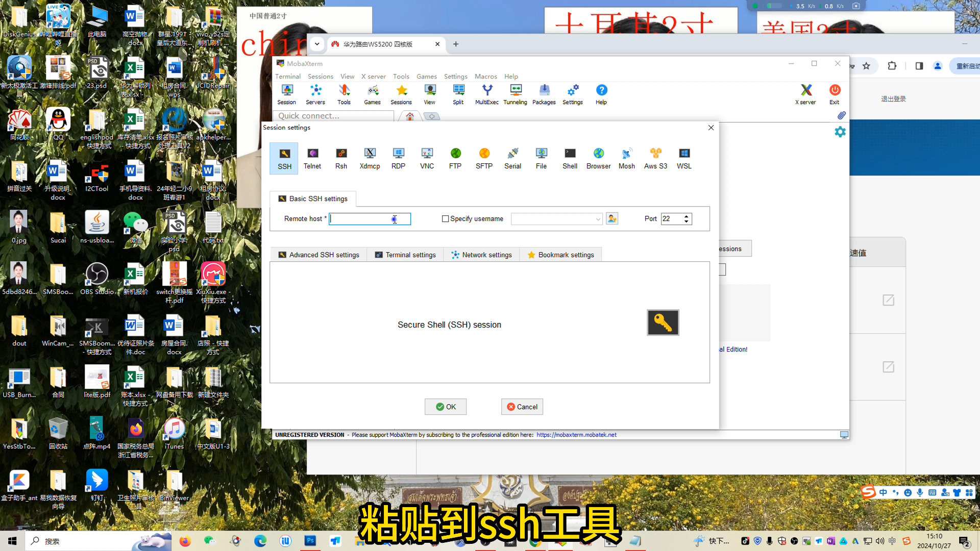This screenshot has height=551, width=980.
Task: Choose the VNC session icon
Action: coord(427,158)
